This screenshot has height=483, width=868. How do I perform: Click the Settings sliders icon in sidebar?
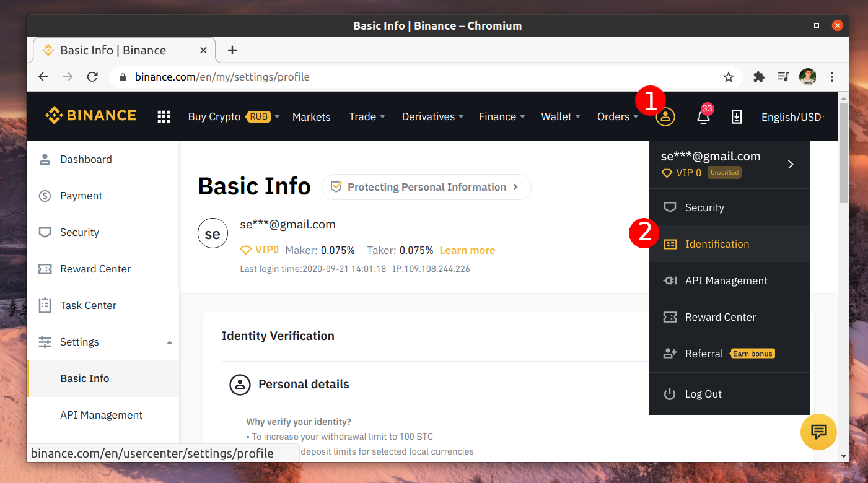[x=45, y=342]
